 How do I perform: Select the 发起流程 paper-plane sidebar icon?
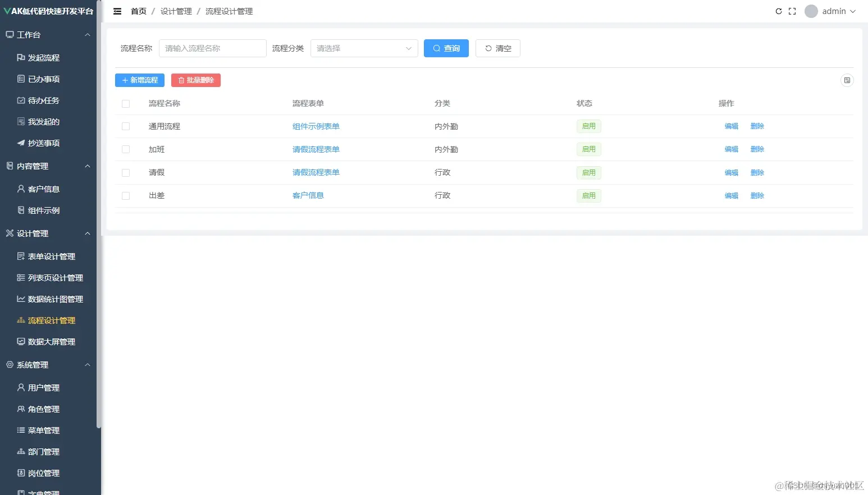[20, 57]
